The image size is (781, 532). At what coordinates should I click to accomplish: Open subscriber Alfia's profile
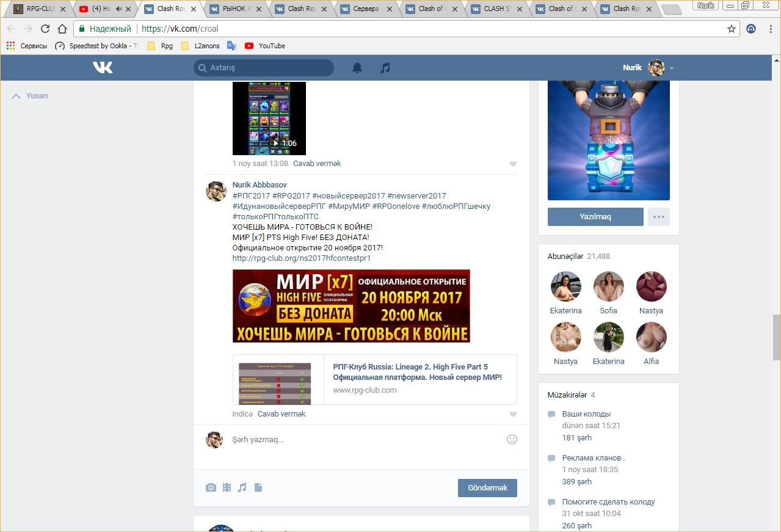(652, 337)
